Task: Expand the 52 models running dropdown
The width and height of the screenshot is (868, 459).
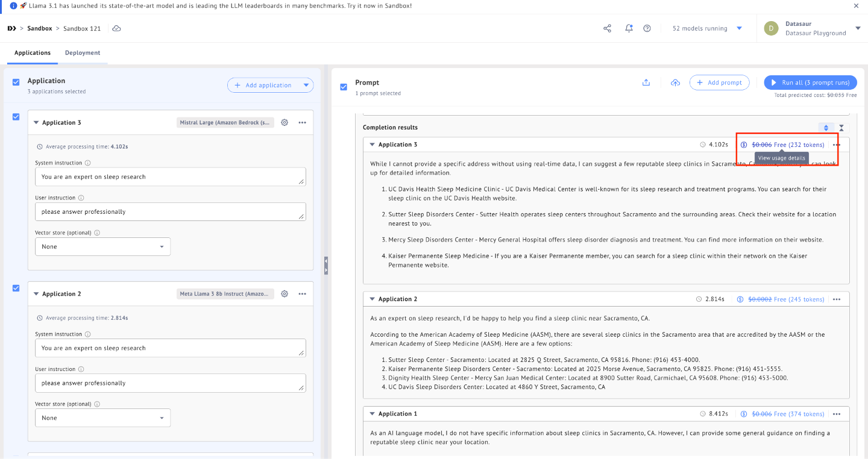Action: pos(707,28)
